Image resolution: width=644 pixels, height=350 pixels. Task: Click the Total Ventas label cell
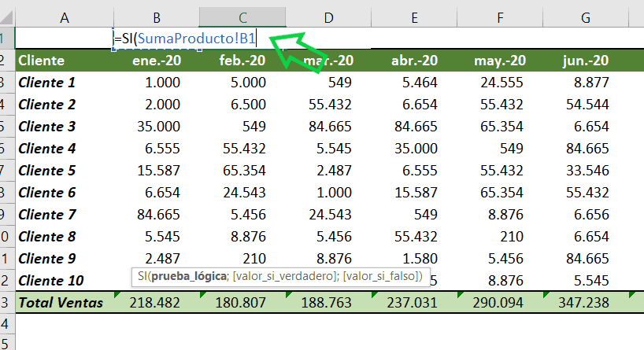(65, 302)
